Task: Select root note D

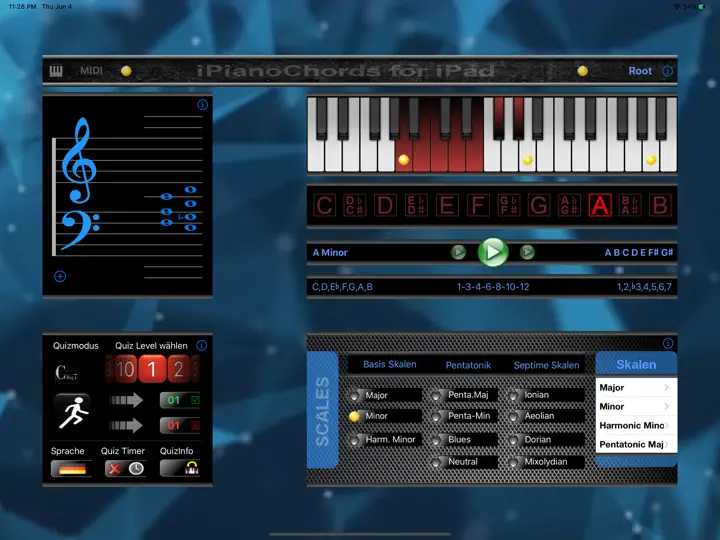Action: (385, 205)
